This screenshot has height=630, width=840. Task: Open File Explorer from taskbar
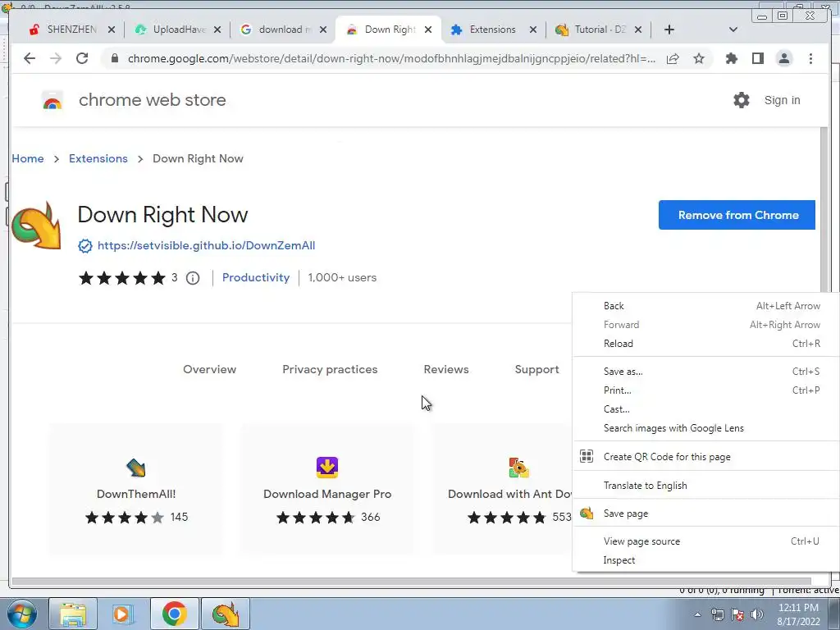click(73, 614)
